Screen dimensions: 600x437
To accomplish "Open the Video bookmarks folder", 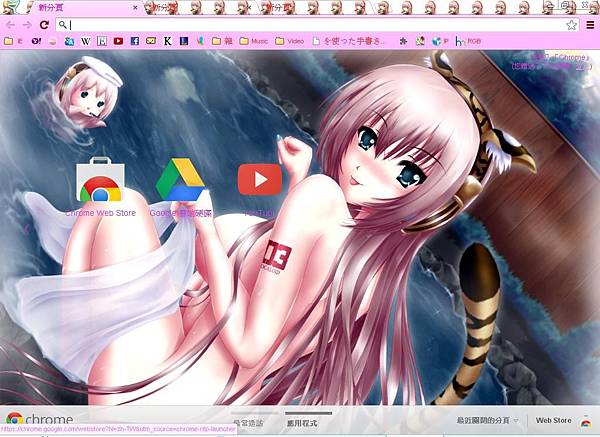I will (x=290, y=41).
